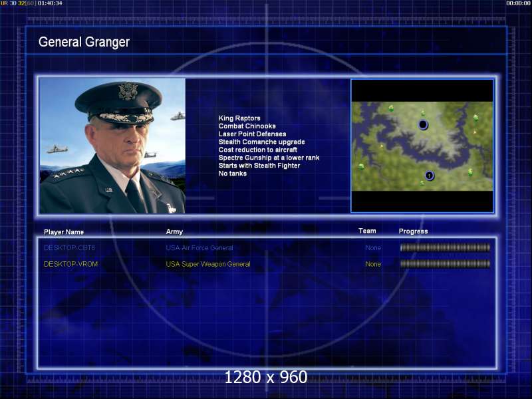This screenshot has width=532, height=399.
Task: Click 'USA Super Weapon General' army entry
Action: click(208, 264)
